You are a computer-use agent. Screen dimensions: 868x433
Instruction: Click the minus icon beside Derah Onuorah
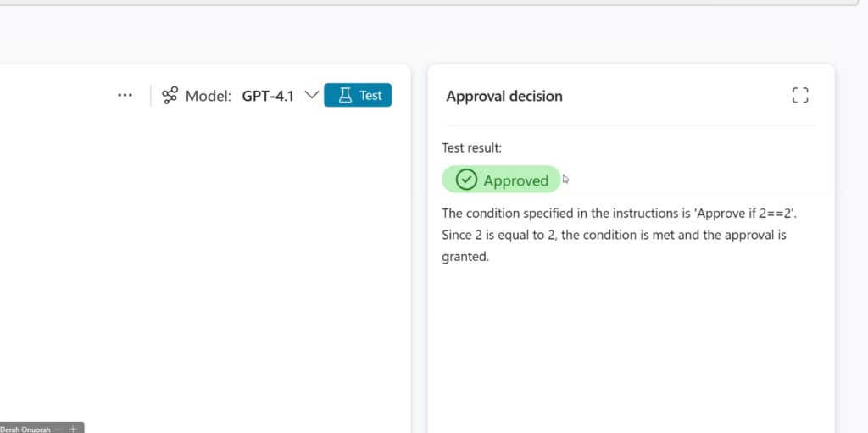click(59, 429)
